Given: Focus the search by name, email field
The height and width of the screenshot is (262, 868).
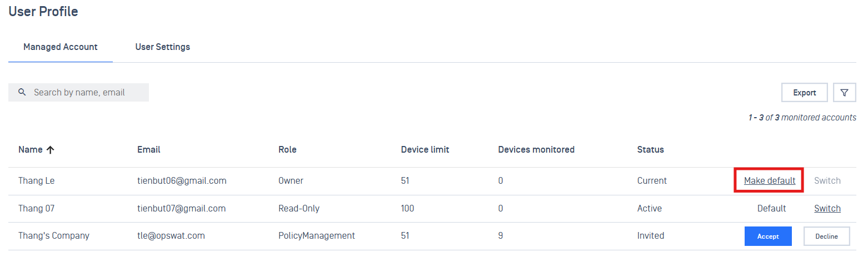Looking at the screenshot, I should pos(86,92).
